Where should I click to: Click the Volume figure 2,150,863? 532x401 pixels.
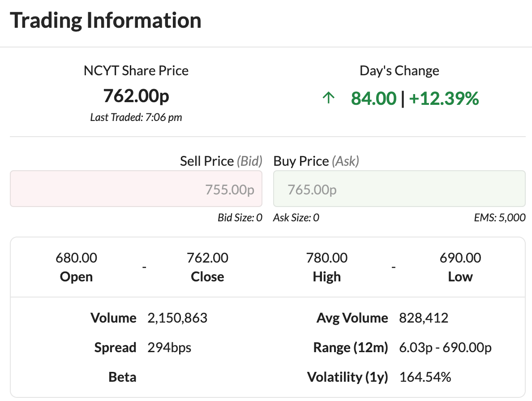click(177, 319)
